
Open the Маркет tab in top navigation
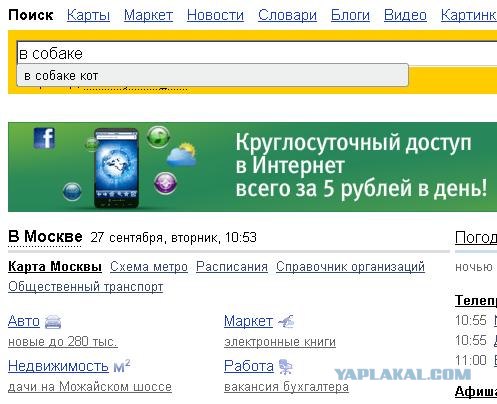click(x=148, y=15)
